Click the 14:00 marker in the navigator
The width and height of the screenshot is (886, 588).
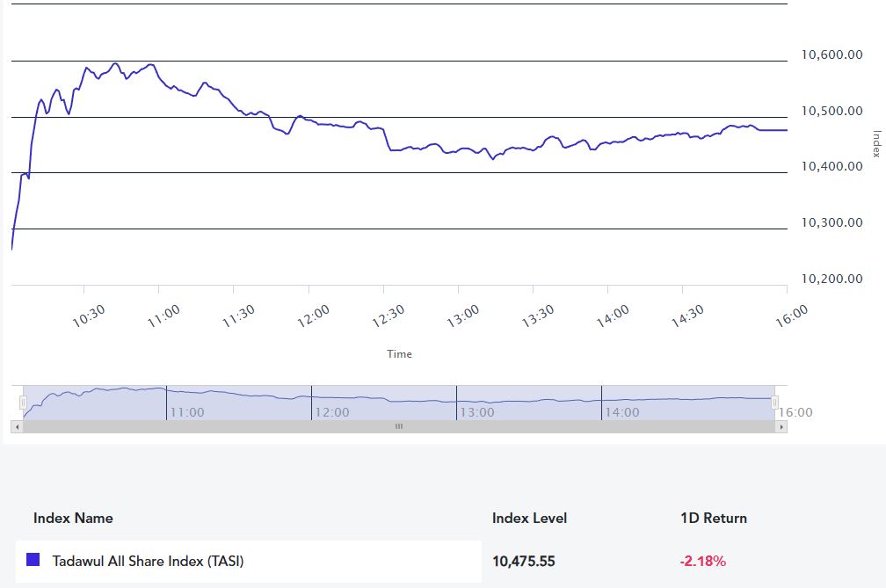pyautogui.click(x=621, y=411)
